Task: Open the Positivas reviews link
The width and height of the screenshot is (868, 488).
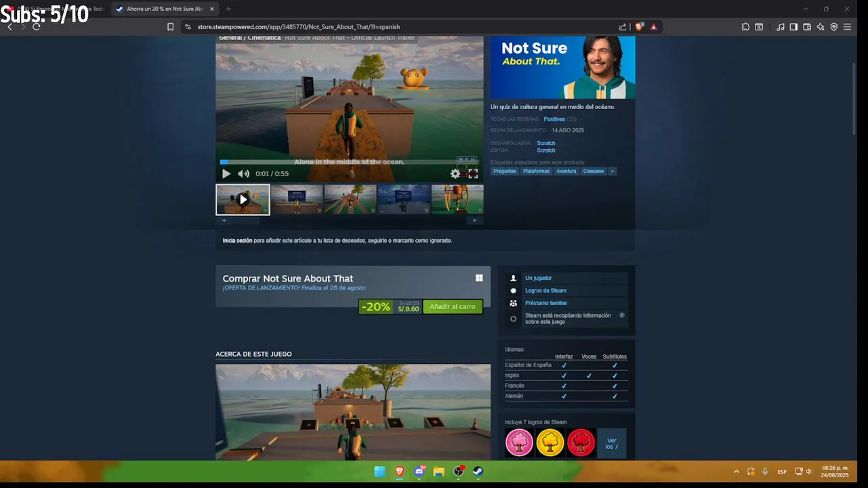Action: (x=554, y=119)
